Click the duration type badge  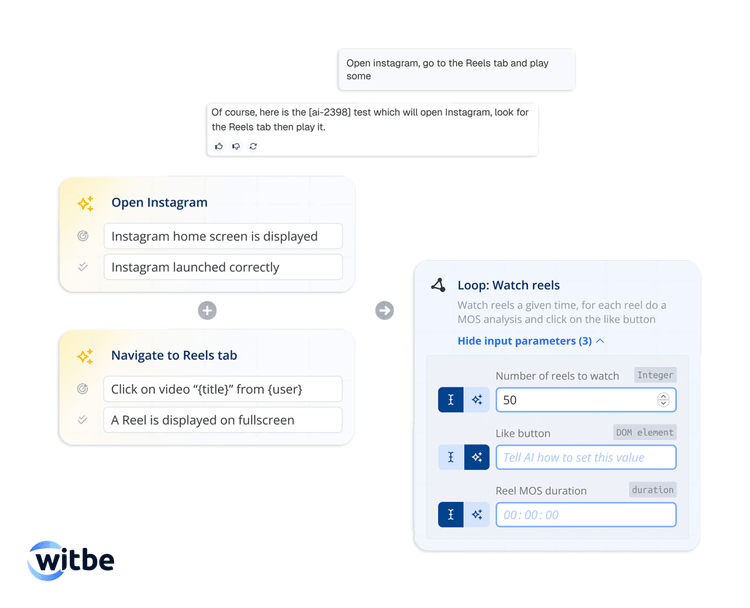(x=652, y=490)
